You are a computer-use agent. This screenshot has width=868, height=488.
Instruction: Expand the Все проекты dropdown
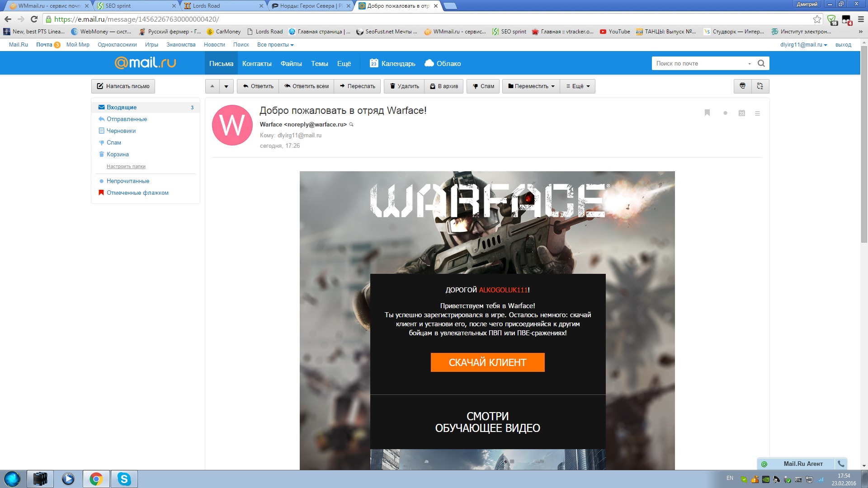(x=275, y=45)
